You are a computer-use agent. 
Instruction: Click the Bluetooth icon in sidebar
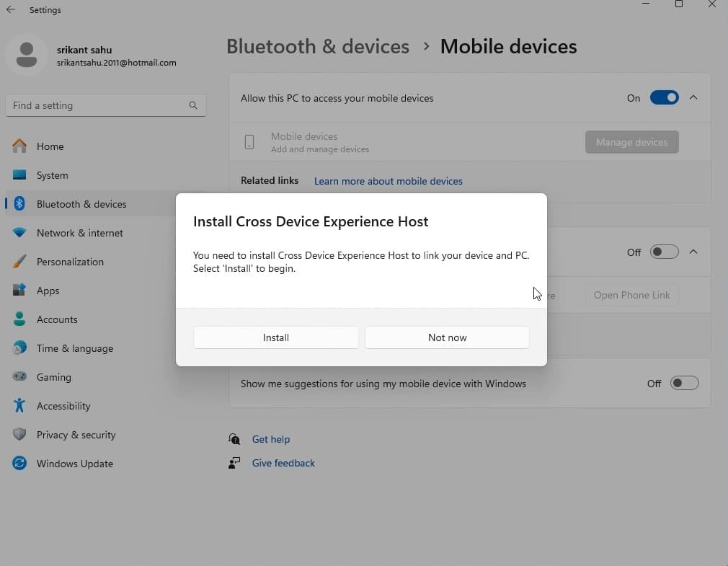point(20,204)
